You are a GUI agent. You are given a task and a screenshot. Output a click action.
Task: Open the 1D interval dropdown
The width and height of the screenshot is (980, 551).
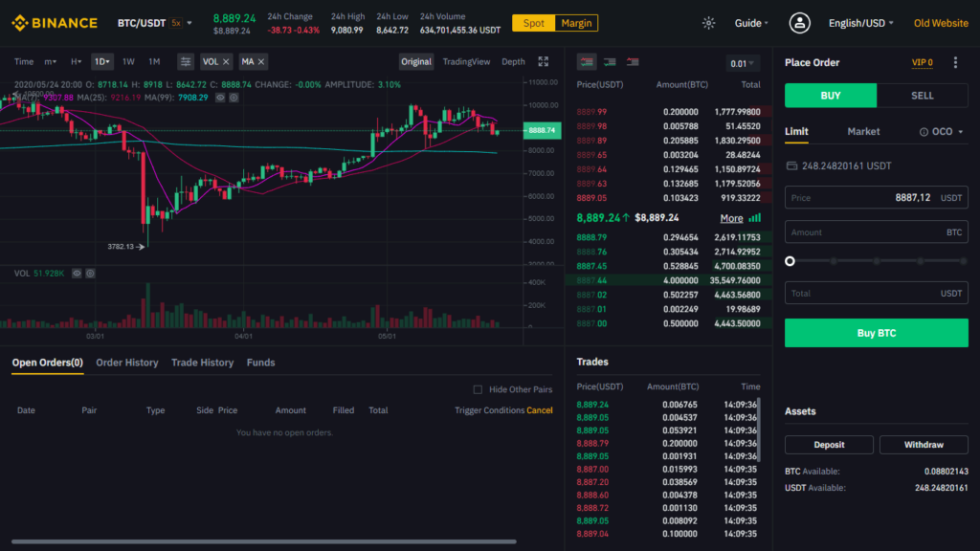click(101, 61)
